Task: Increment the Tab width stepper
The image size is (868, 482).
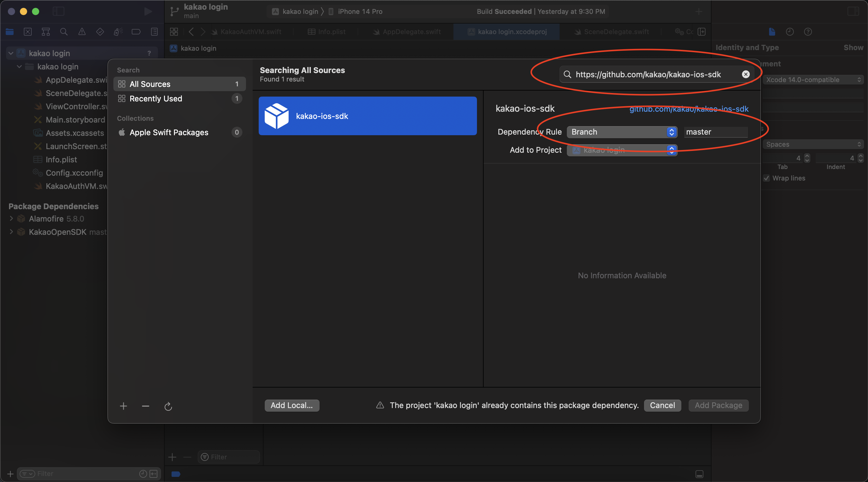Action: point(807,156)
